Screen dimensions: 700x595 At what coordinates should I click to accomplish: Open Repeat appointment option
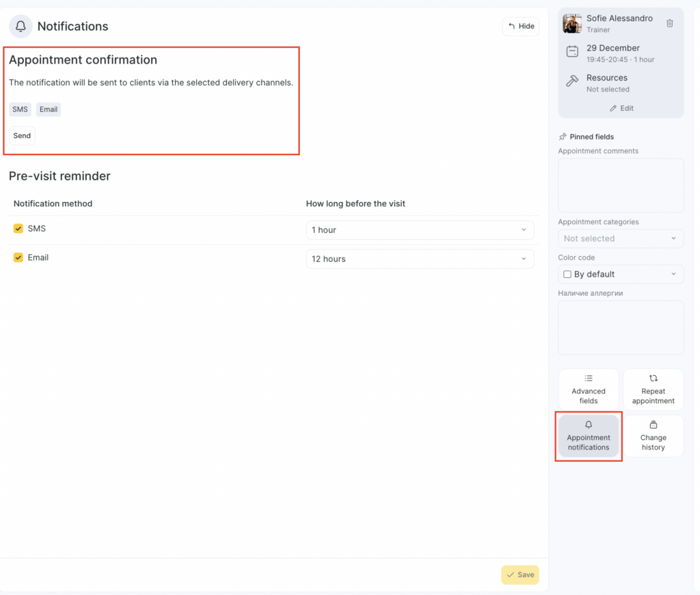(653, 389)
